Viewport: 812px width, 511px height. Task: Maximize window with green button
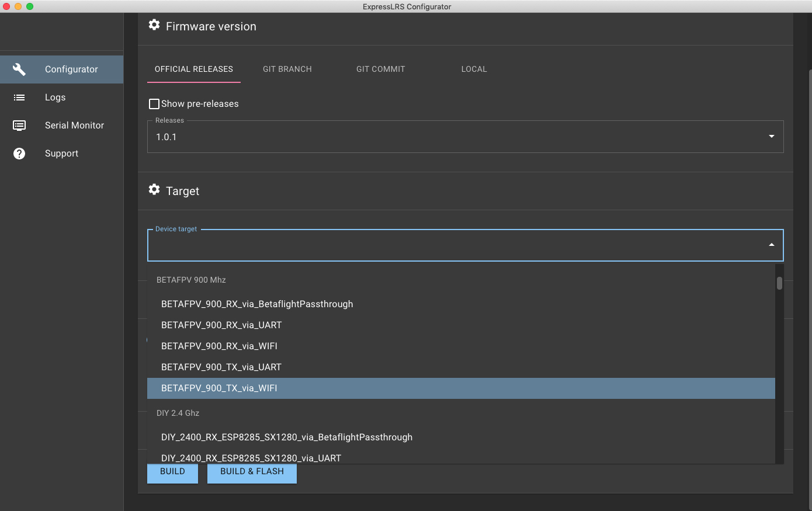30,6
